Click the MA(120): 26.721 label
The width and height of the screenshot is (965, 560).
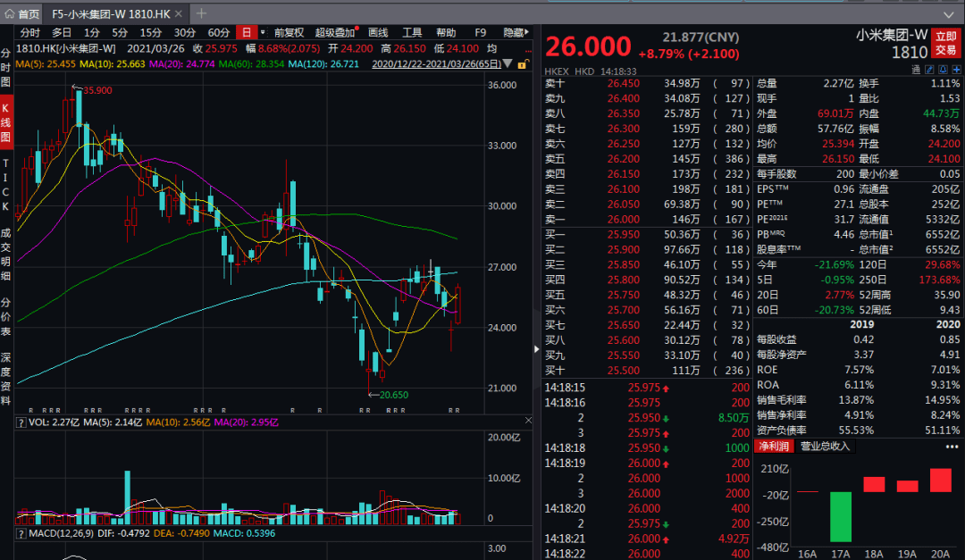point(323,64)
